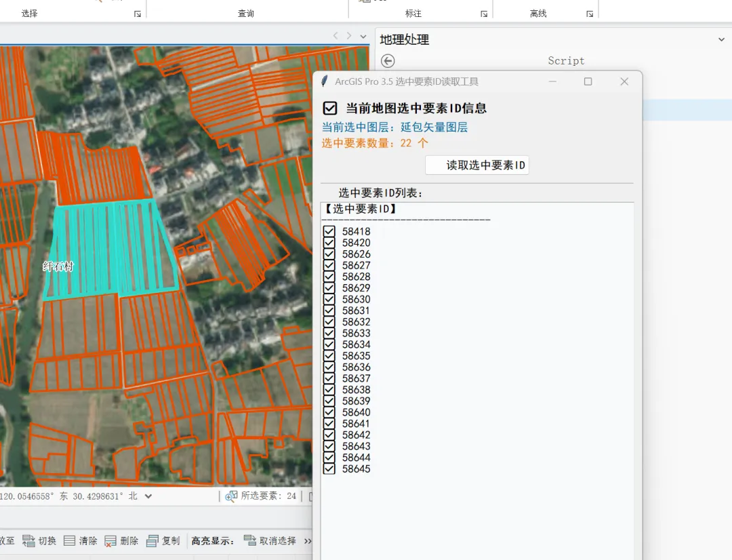This screenshot has width=732, height=560.
Task: Click the 查询 ribbon group label
Action: click(246, 14)
